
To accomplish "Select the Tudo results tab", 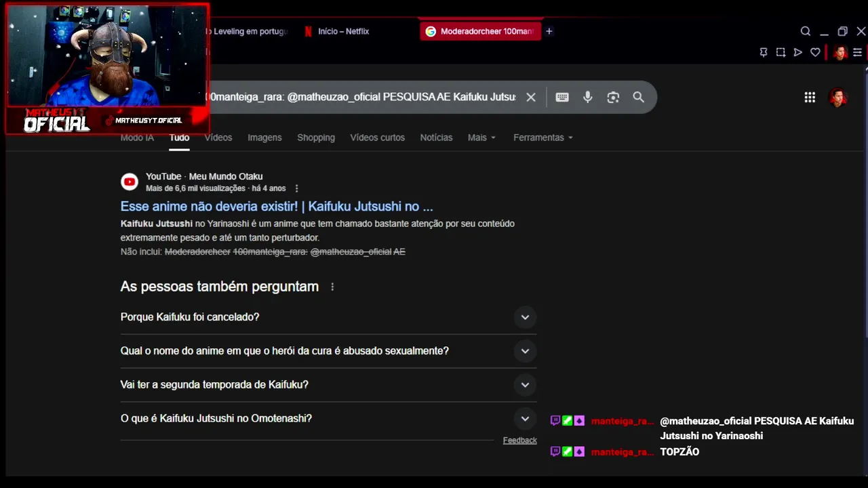I will (x=179, y=138).
